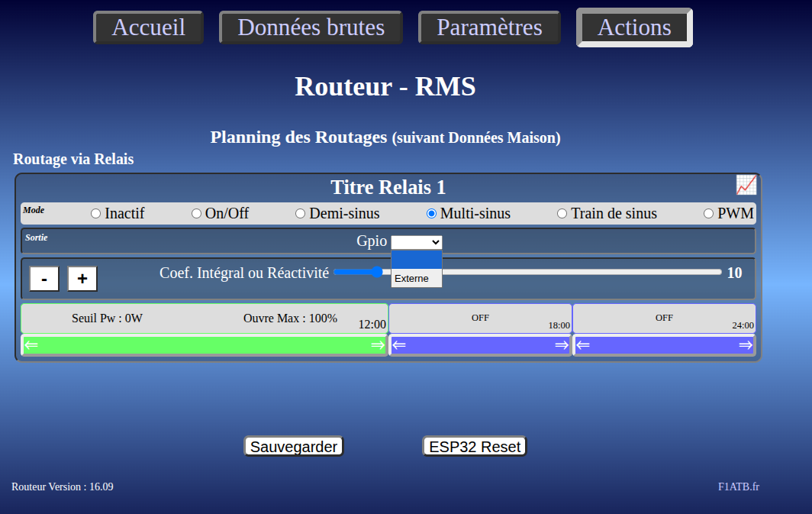Click OFF period box ending 24:00
The height and width of the screenshot is (514, 812).
pos(664,318)
